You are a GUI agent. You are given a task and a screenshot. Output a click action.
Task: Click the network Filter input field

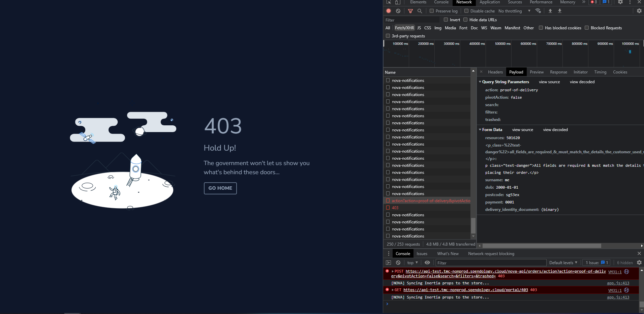411,20
